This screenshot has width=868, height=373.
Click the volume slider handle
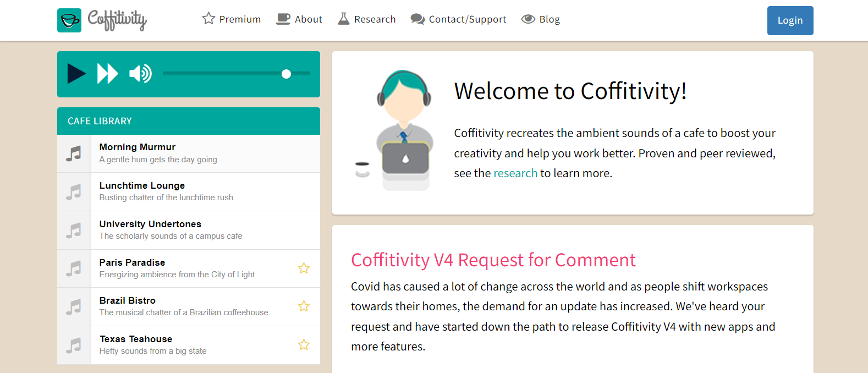286,74
